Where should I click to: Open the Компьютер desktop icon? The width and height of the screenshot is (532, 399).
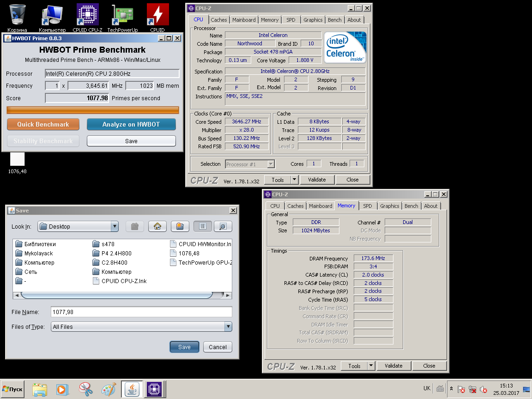click(52, 18)
